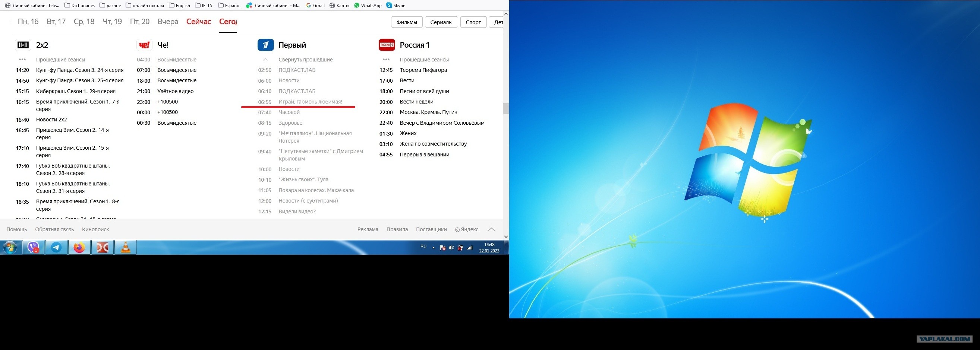Switch to Firefox in the taskbar
The height and width of the screenshot is (350, 980).
pos(79,247)
